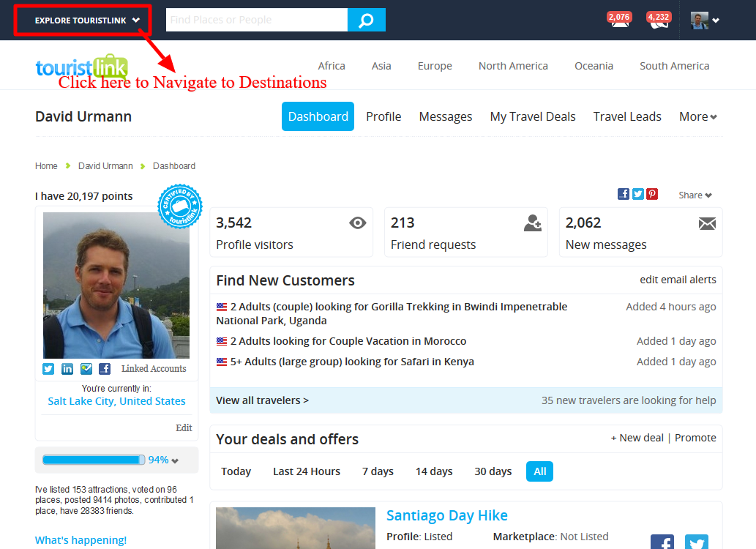The height and width of the screenshot is (549, 756).
Task: Open friend notifications icon showing 2,076
Action: point(619,20)
